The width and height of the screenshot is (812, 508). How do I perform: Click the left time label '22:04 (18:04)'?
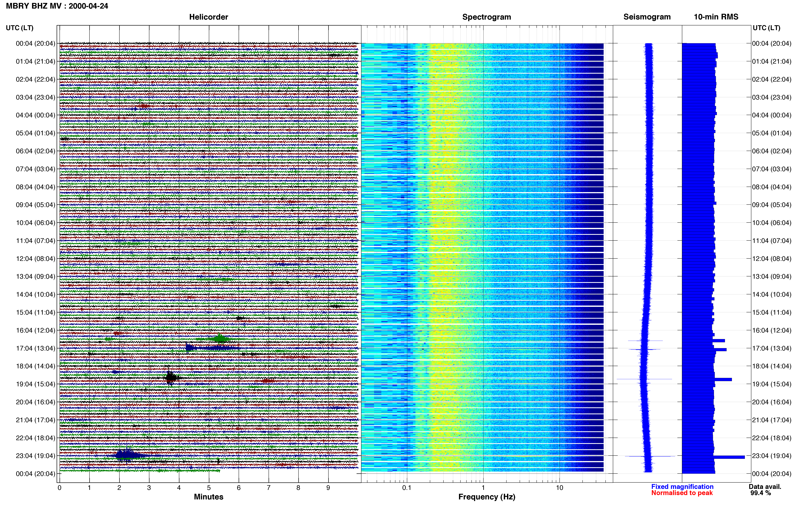coord(35,438)
